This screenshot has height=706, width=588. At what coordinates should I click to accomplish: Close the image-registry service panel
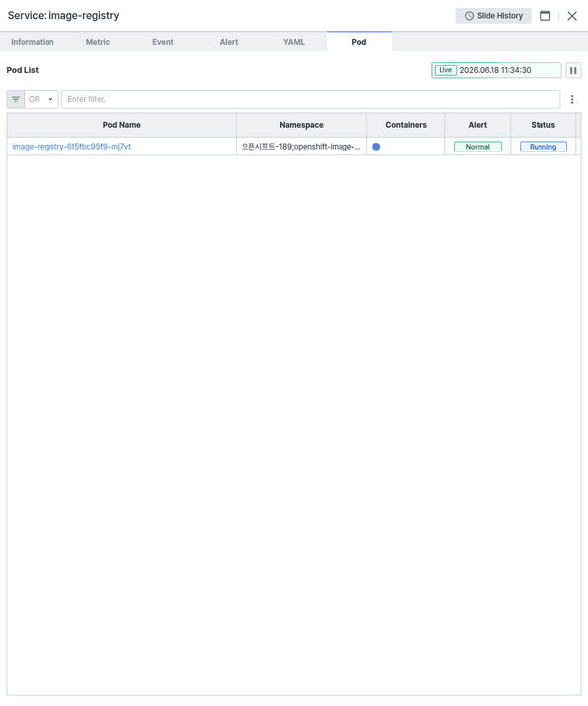pos(572,16)
